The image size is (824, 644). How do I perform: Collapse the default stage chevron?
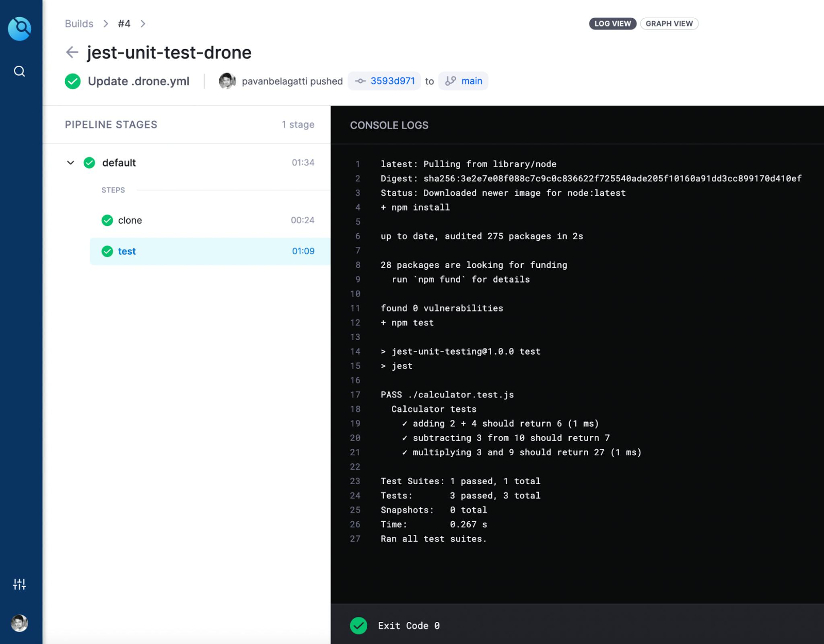click(x=70, y=163)
